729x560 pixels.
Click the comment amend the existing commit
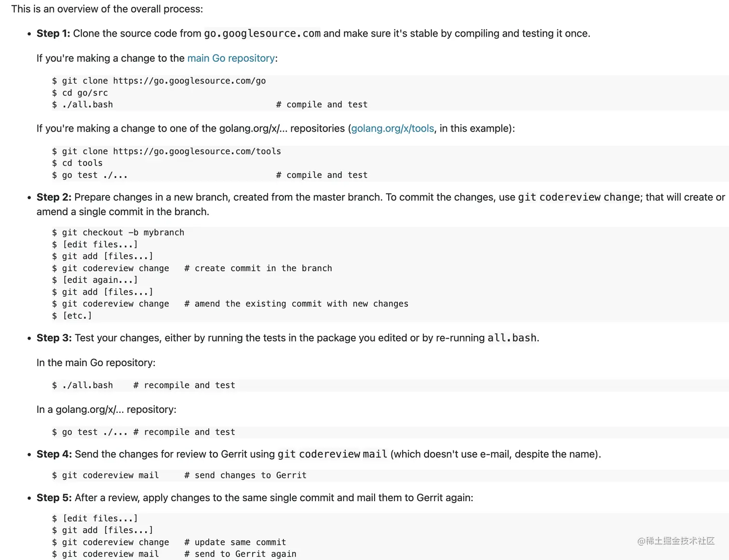click(296, 304)
